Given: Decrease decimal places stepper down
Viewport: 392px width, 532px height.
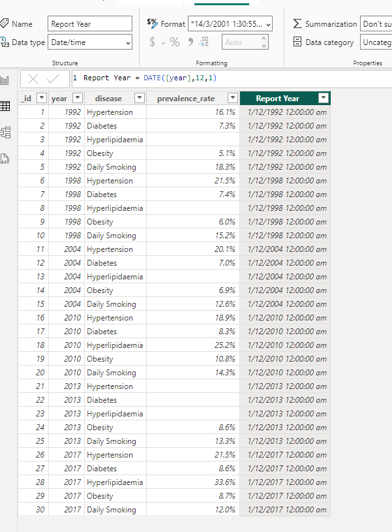Looking at the screenshot, I should 264,46.
